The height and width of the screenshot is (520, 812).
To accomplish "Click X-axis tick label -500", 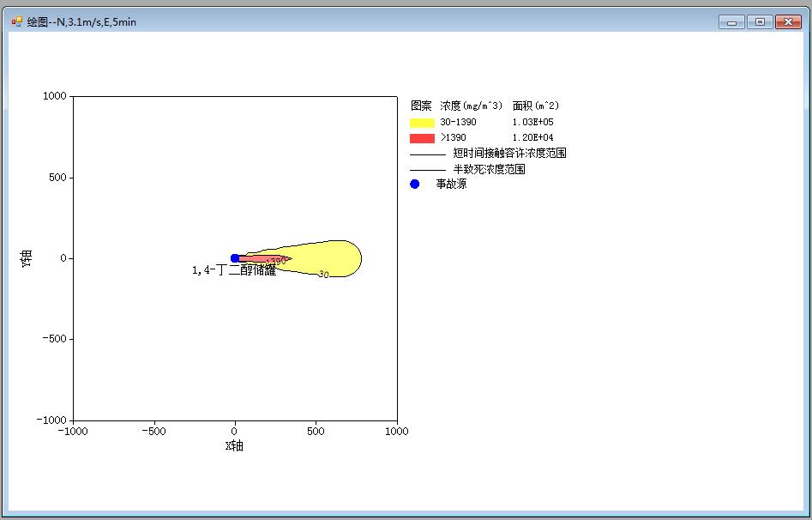I will 153,432.
